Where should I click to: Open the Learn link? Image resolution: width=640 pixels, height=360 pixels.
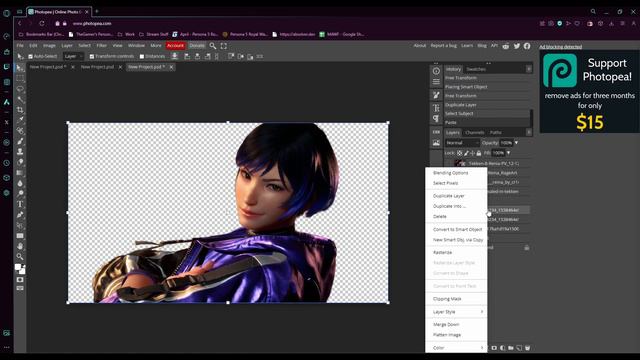[x=467, y=46]
